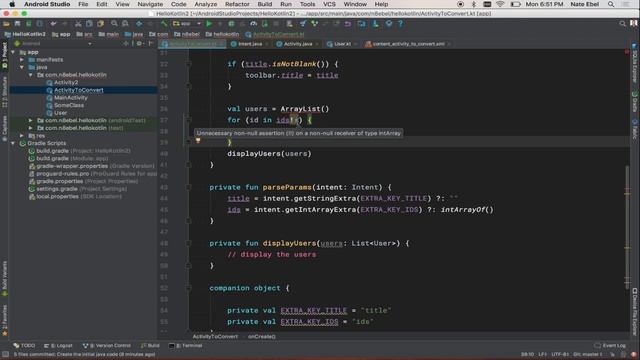The height and width of the screenshot is (360, 640).
Task: Open the Favorites side tab
Action: point(4,321)
